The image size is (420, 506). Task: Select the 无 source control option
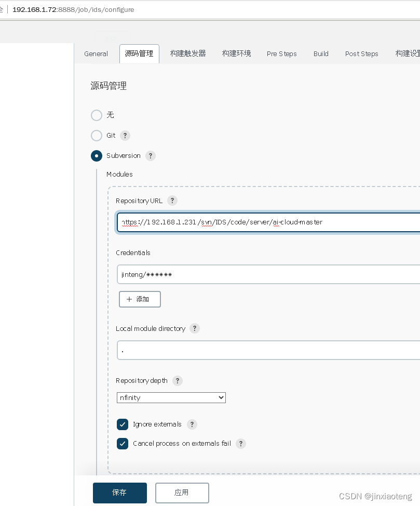coord(97,115)
